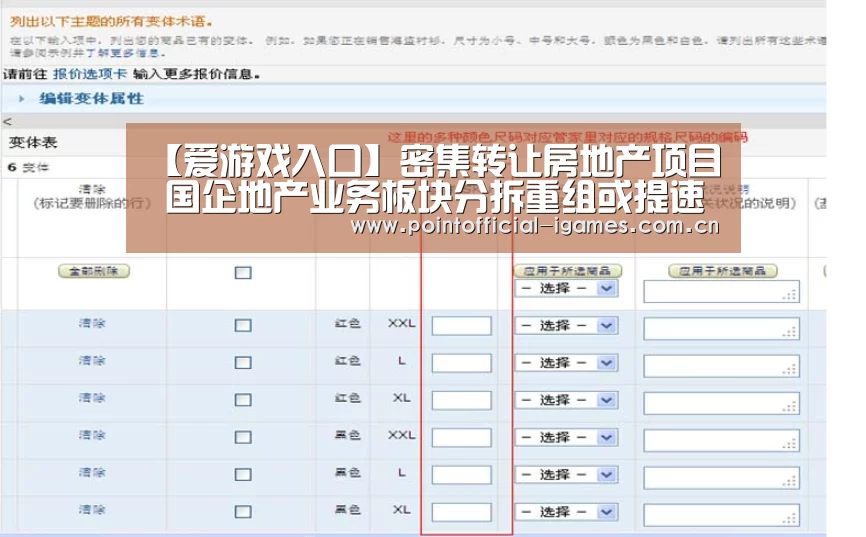Screen dimensions: 866x537
Task: Open the 选择 dropdown for 黑色 L
Action: 566,475
